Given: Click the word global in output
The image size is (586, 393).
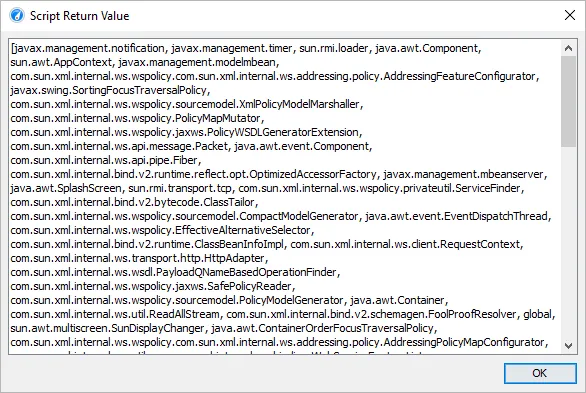Looking at the screenshot, I should pos(538,314).
